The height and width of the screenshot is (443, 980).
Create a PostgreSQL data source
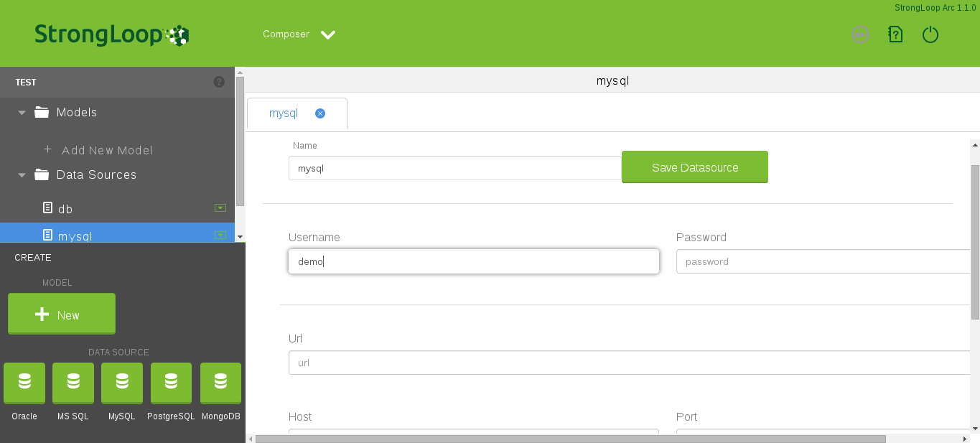pos(171,383)
